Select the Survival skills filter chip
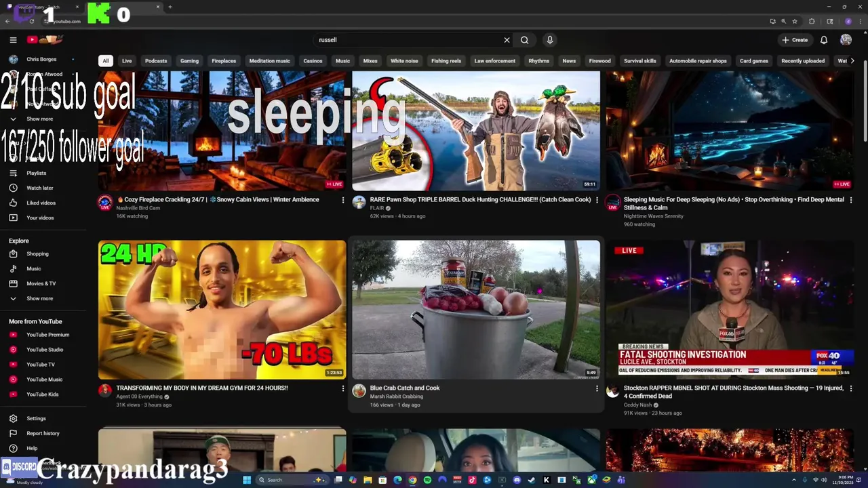 640,61
